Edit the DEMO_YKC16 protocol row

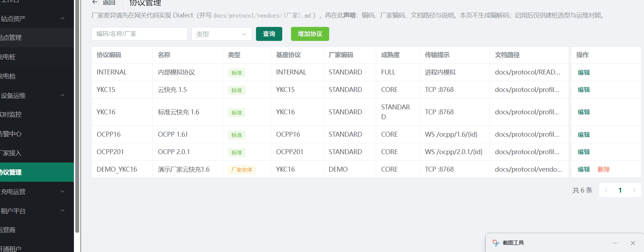(584, 169)
